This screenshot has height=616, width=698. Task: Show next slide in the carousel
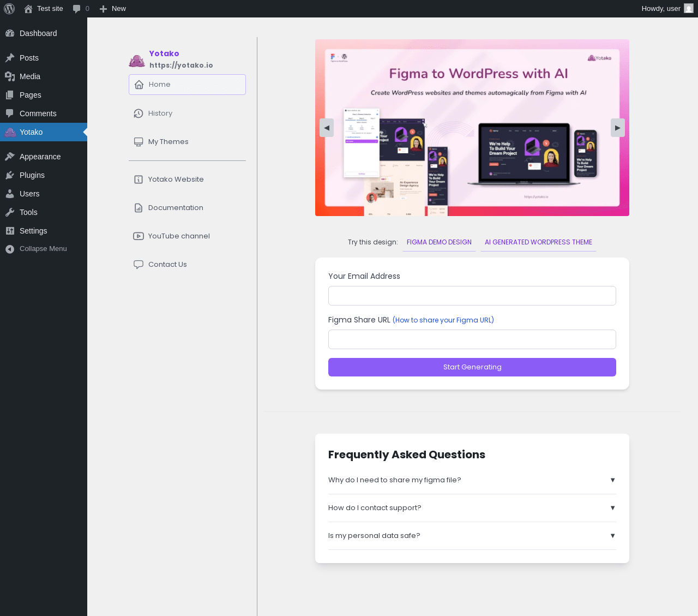(x=618, y=128)
